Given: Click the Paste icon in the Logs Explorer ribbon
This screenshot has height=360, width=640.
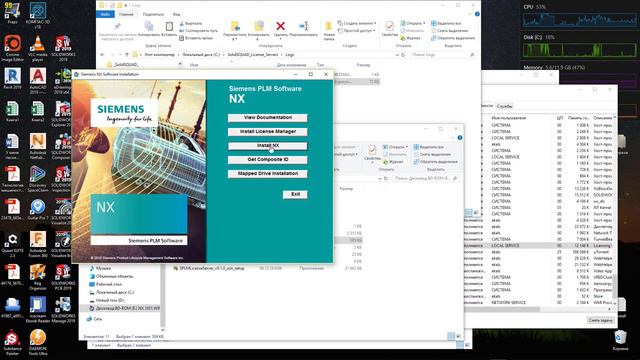Looking at the screenshot, I should (x=169, y=29).
